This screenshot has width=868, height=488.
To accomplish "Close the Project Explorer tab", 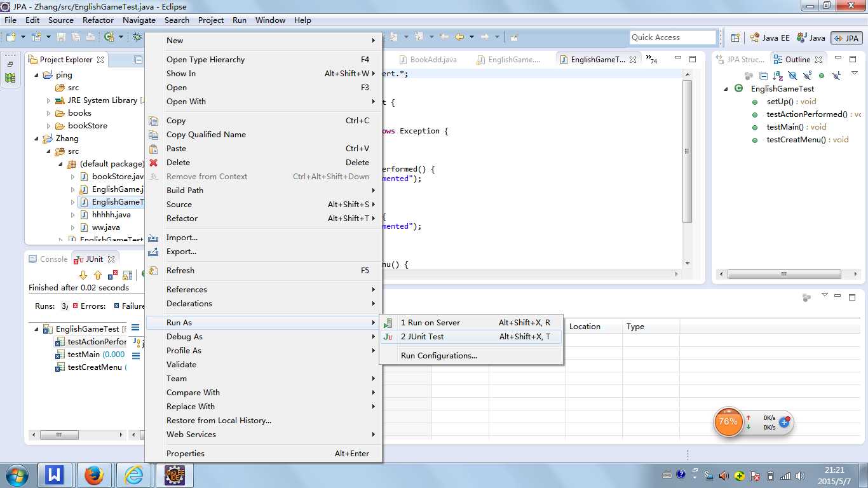I will click(99, 60).
